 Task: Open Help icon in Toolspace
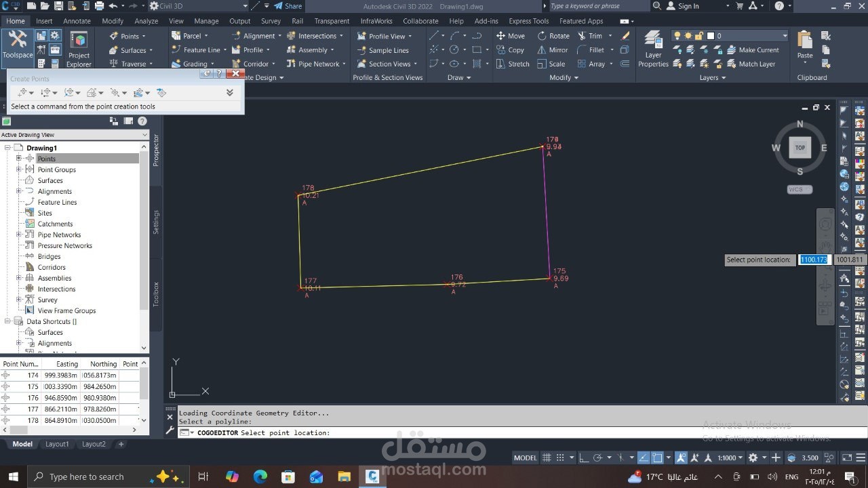click(142, 121)
